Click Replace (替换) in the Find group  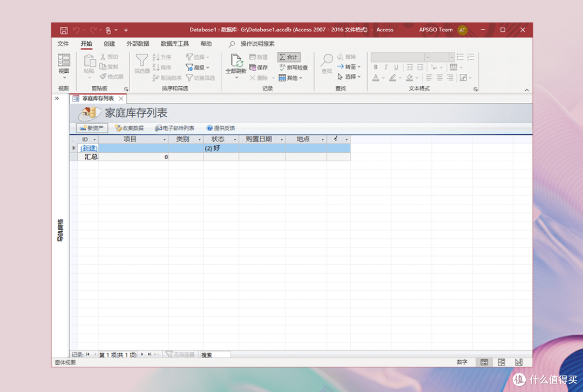pyautogui.click(x=347, y=57)
